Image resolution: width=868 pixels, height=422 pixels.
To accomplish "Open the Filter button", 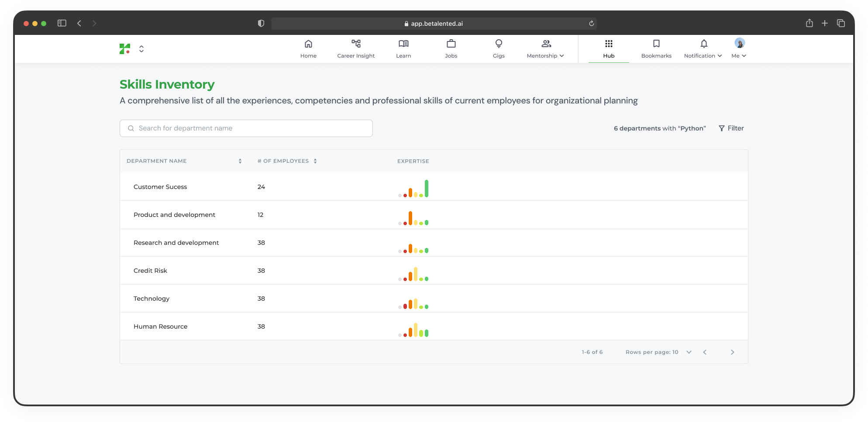I will tap(731, 128).
